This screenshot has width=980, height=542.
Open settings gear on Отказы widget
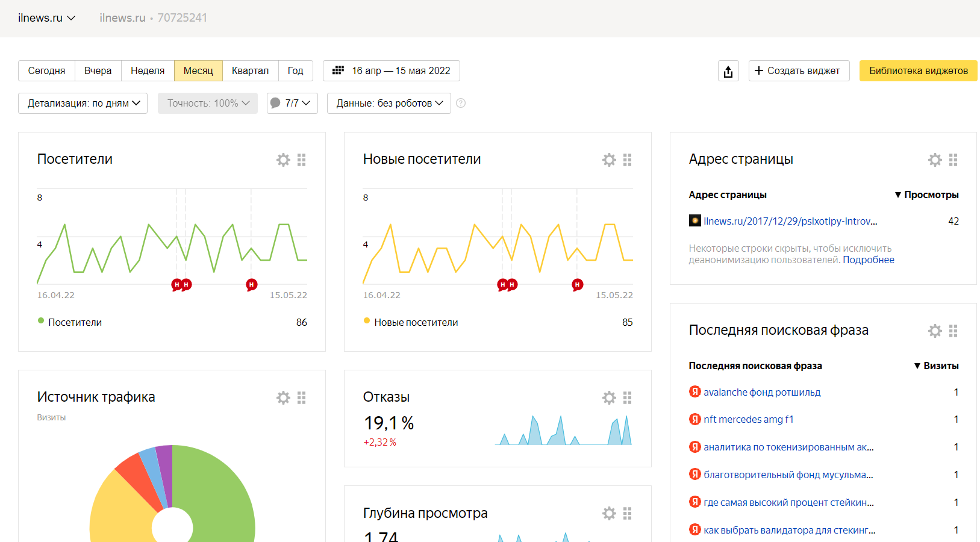(609, 397)
